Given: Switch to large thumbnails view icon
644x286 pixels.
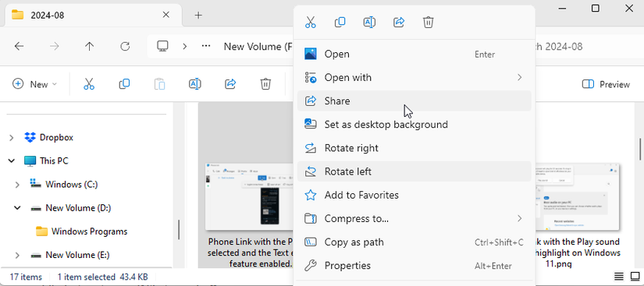Looking at the screenshot, I should [635, 276].
